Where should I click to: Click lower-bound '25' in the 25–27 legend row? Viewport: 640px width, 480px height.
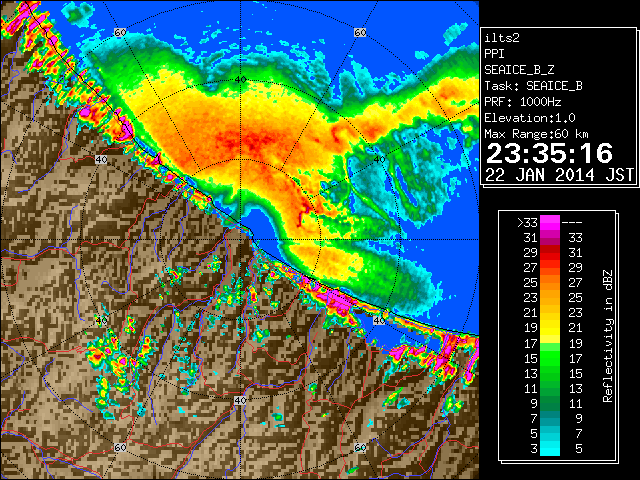point(531,283)
